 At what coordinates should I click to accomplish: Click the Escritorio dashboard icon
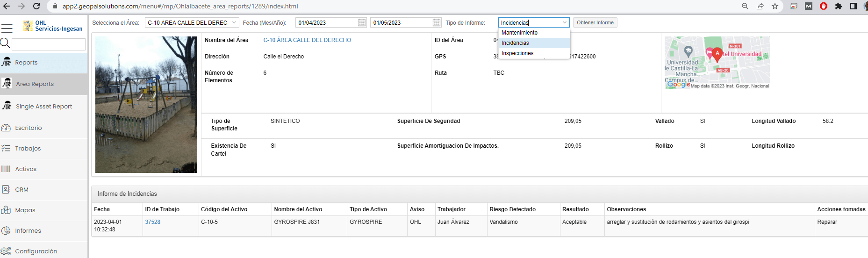point(6,128)
